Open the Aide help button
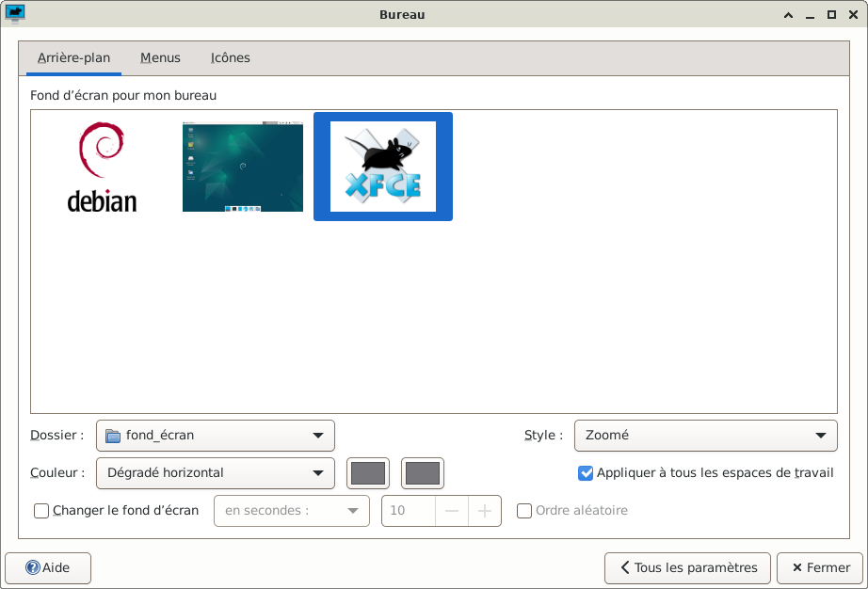 point(48,568)
